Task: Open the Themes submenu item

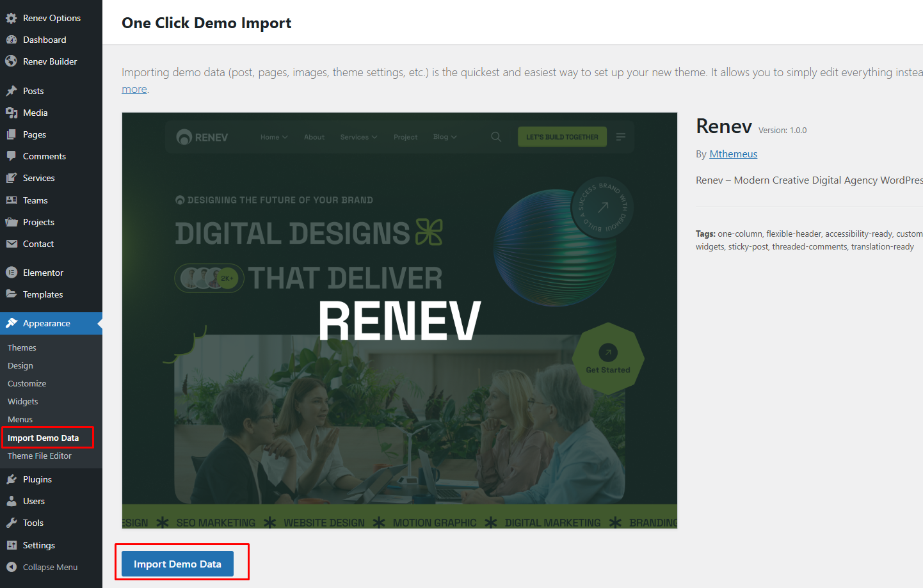Action: [22, 347]
